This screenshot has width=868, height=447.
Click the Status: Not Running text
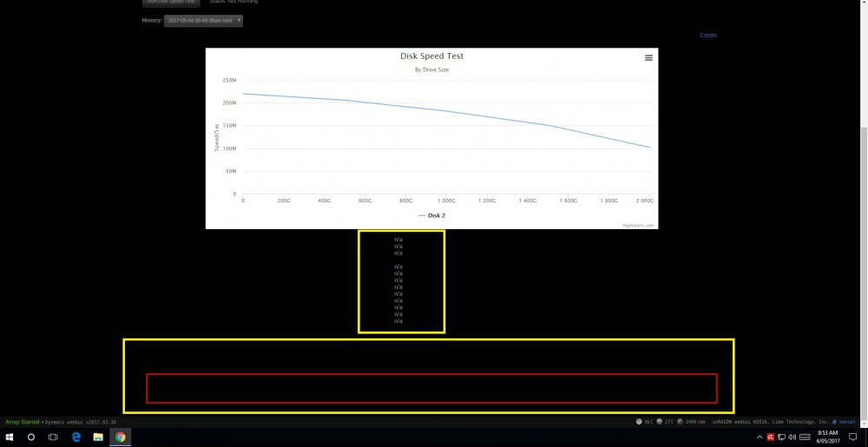click(233, 2)
